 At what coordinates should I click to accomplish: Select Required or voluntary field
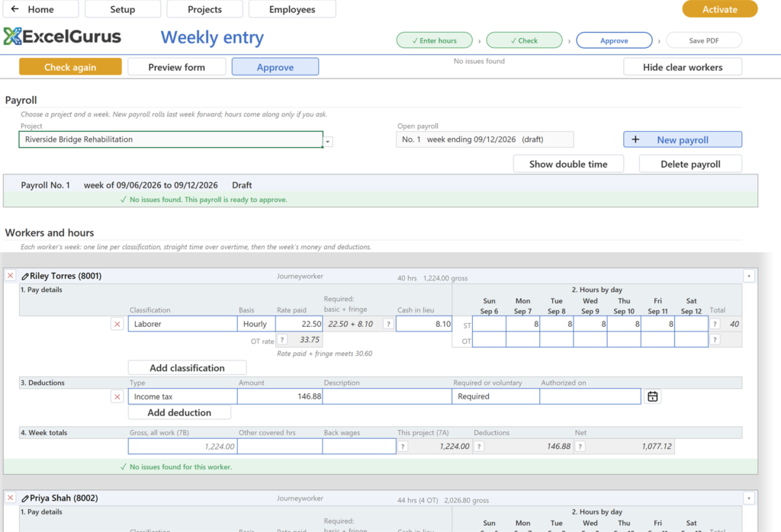point(496,396)
